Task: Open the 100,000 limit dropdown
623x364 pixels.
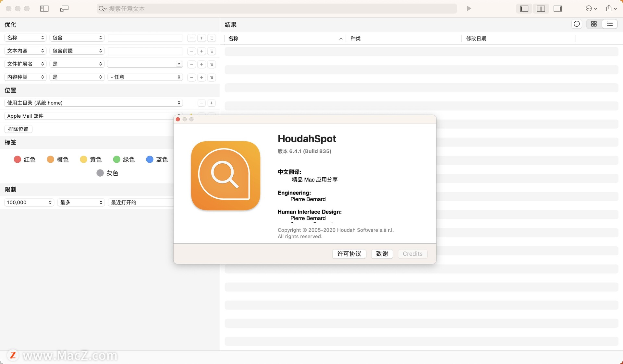Action: pyautogui.click(x=29, y=203)
